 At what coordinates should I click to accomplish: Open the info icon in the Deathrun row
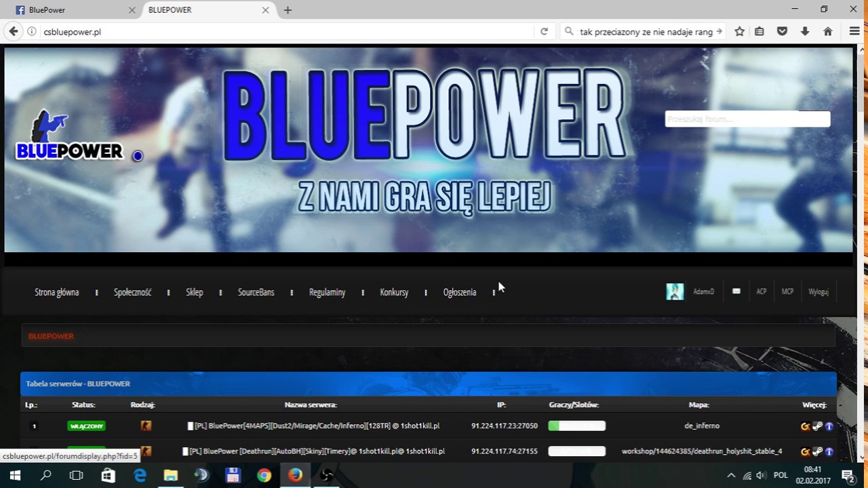pos(829,451)
